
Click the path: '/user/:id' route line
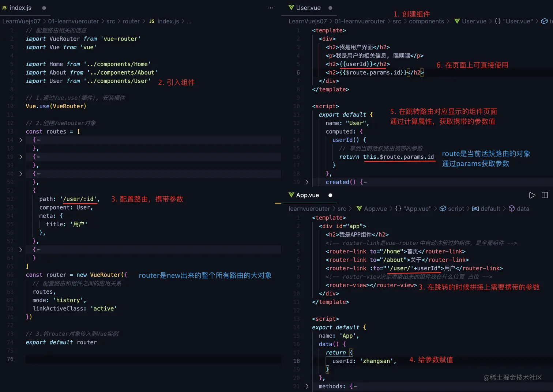[x=69, y=199]
